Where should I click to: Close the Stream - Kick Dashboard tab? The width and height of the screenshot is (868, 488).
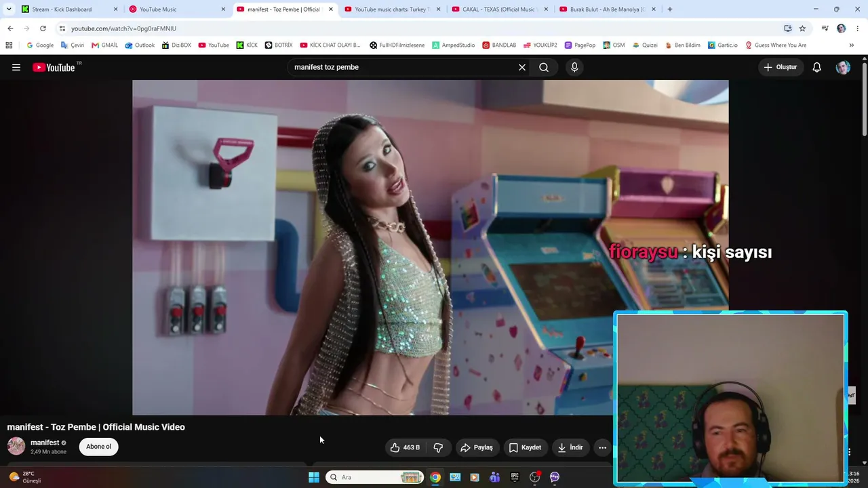[115, 9]
